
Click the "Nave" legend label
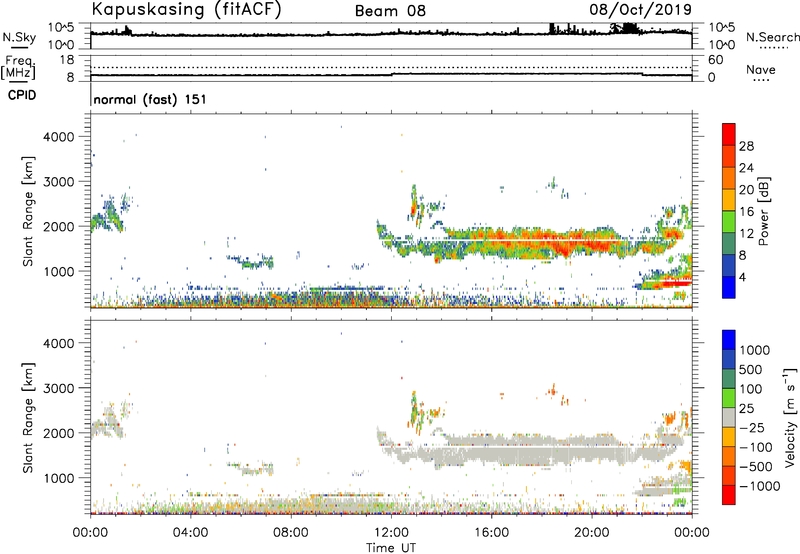coord(761,70)
